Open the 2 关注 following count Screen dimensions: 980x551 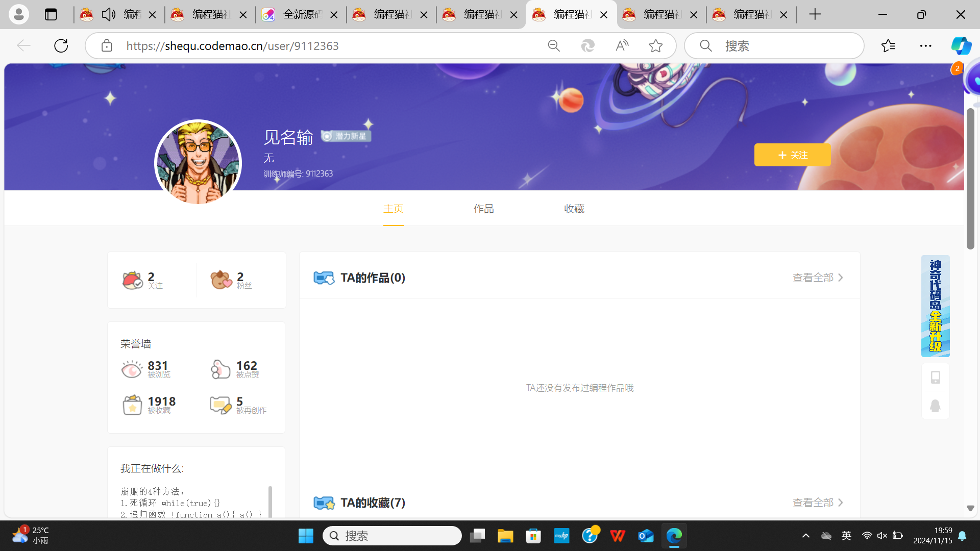143,280
